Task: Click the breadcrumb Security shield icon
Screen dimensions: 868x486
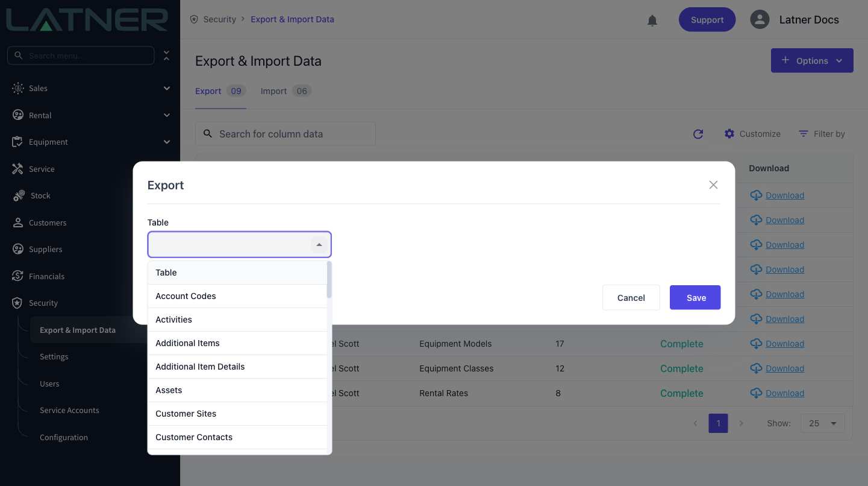Action: [x=194, y=19]
